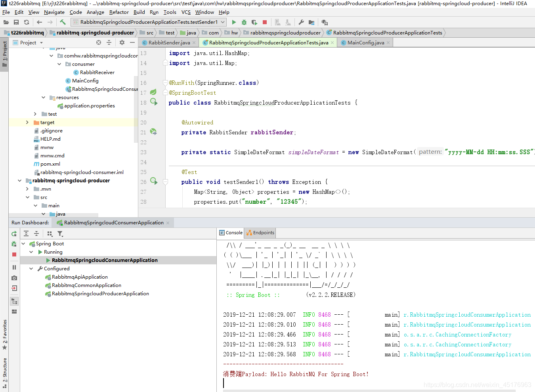Select RabbitmqApiApplication in Run Dashboard
This screenshot has height=392, width=535.
pyautogui.click(x=80, y=277)
